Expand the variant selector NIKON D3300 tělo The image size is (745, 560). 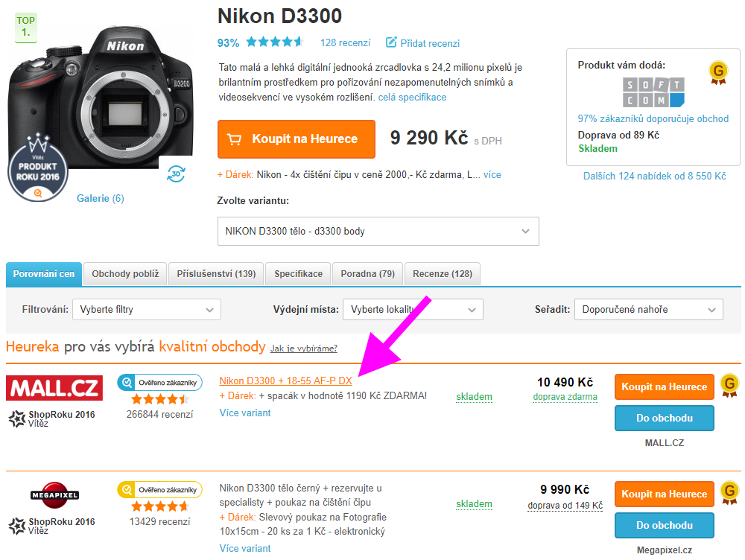tap(378, 232)
